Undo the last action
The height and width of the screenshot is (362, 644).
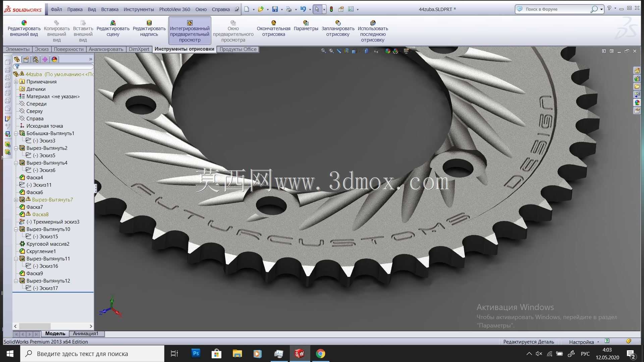[303, 9]
